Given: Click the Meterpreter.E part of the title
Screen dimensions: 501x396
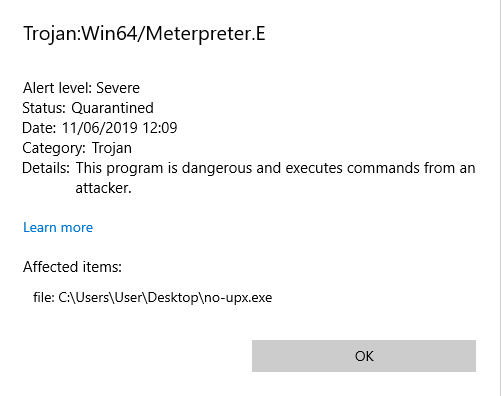Looking at the screenshot, I should pyautogui.click(x=205, y=33).
